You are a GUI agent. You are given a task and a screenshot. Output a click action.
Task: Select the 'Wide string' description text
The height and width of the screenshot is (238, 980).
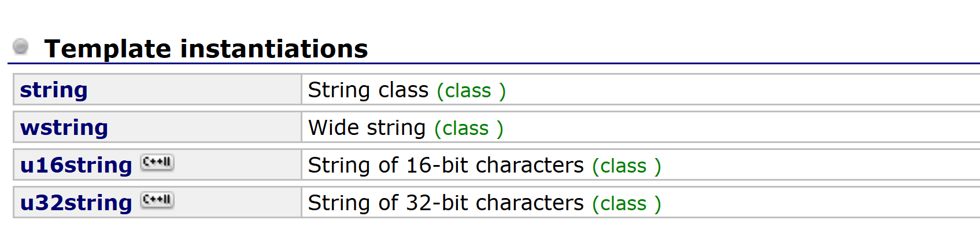[x=367, y=127]
